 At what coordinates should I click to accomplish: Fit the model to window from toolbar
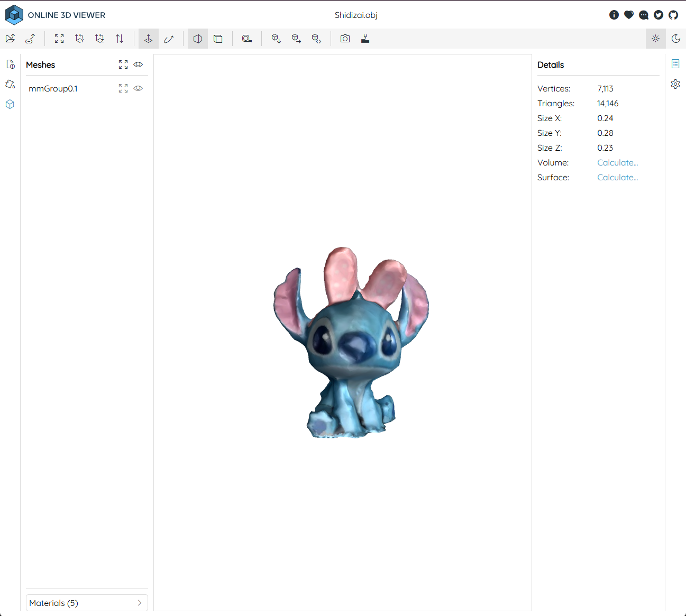pos(59,39)
